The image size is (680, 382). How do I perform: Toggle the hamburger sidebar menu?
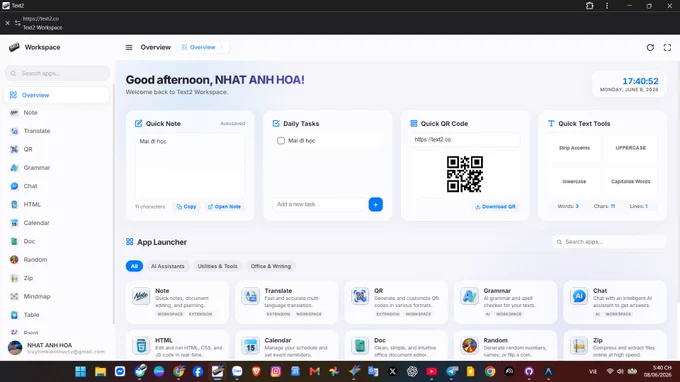(129, 47)
